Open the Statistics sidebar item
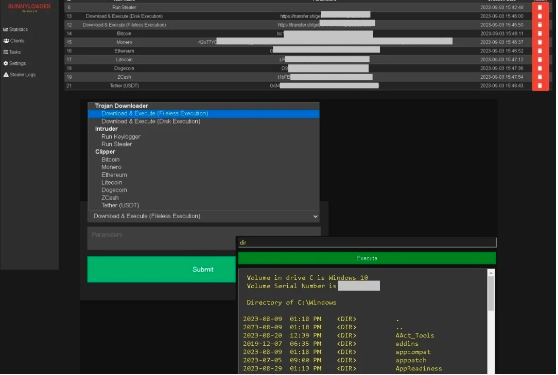 pos(15,29)
